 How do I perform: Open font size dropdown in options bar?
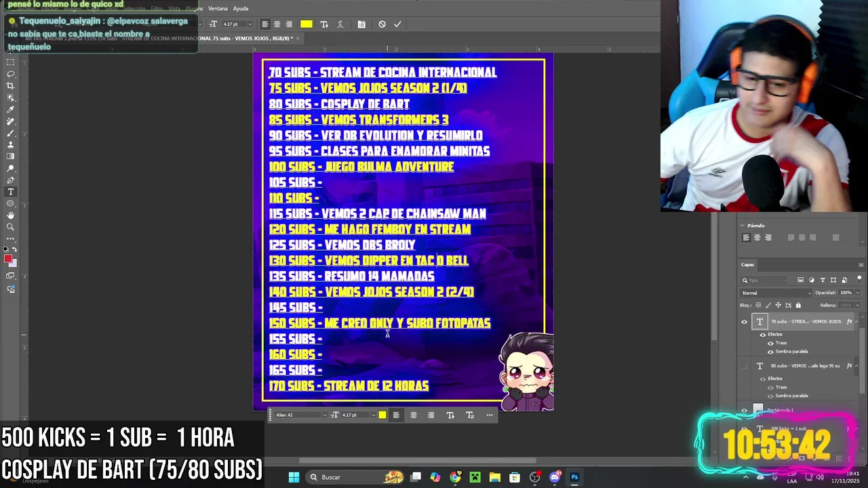click(250, 24)
